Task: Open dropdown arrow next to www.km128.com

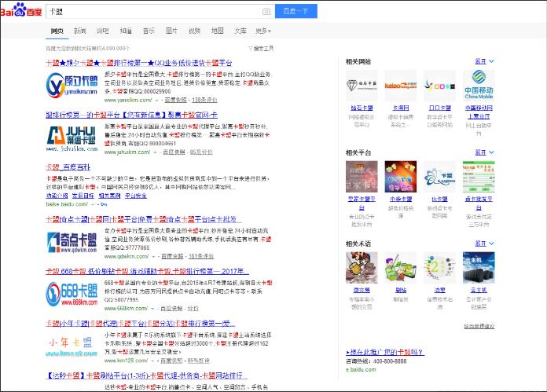Action: [152, 361]
